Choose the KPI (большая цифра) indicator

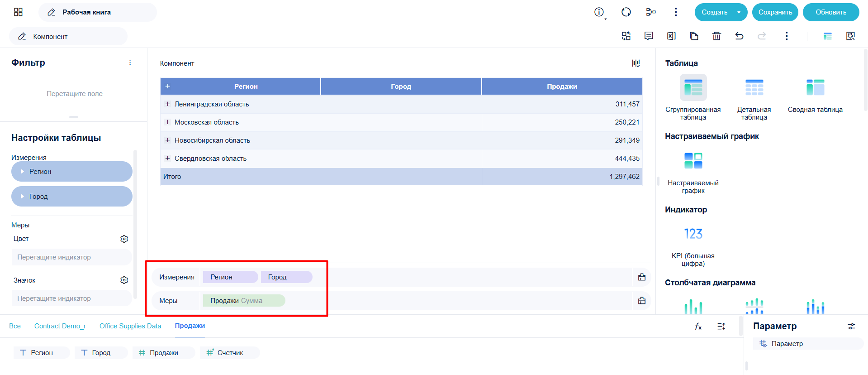tap(693, 234)
